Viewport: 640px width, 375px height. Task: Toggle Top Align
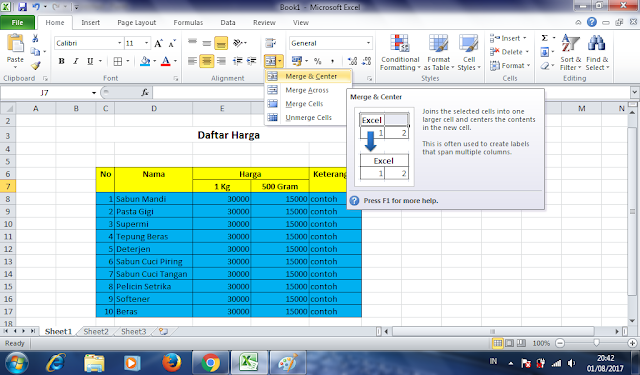[192, 43]
